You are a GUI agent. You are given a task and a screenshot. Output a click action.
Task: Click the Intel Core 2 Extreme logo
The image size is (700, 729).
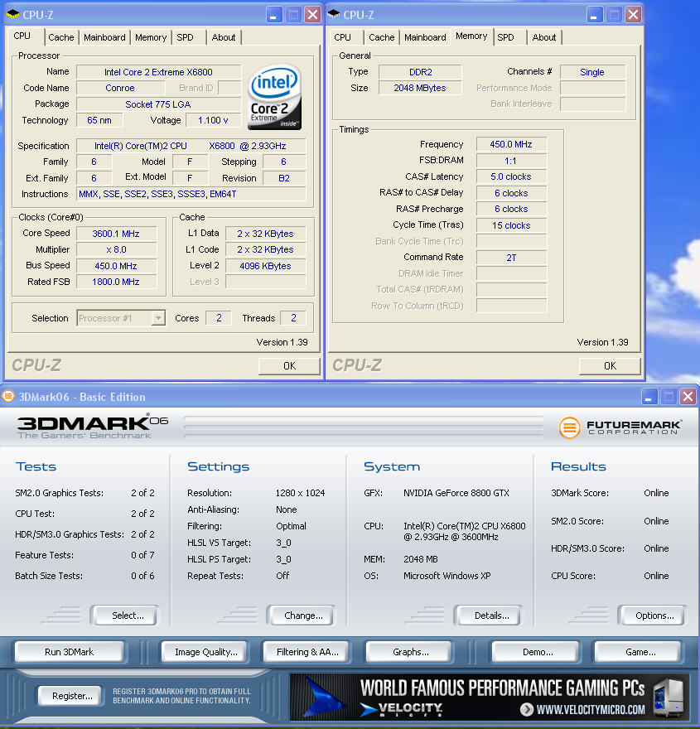point(275,96)
